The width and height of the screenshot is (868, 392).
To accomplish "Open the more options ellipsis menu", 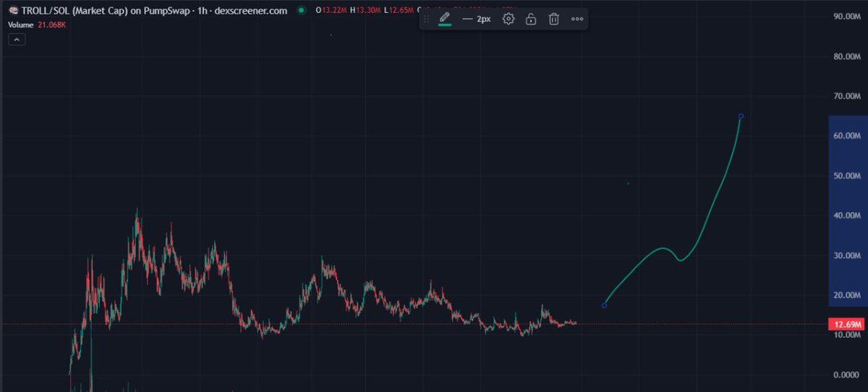I will 577,19.
